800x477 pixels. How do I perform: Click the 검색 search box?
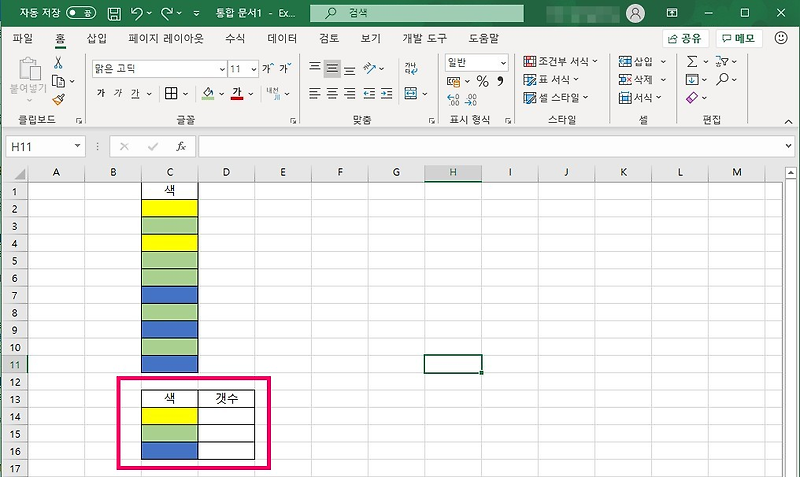tap(417, 13)
